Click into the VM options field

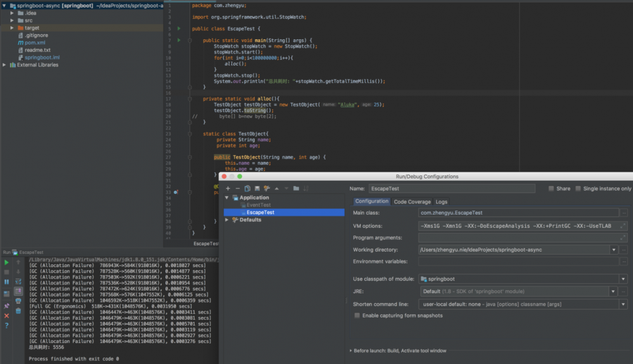pos(518,225)
